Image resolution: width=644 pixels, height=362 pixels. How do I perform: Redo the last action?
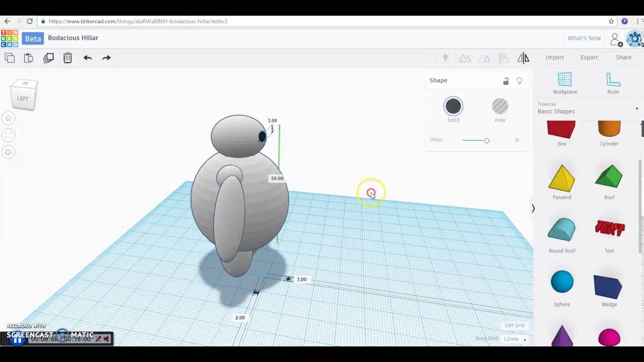106,58
